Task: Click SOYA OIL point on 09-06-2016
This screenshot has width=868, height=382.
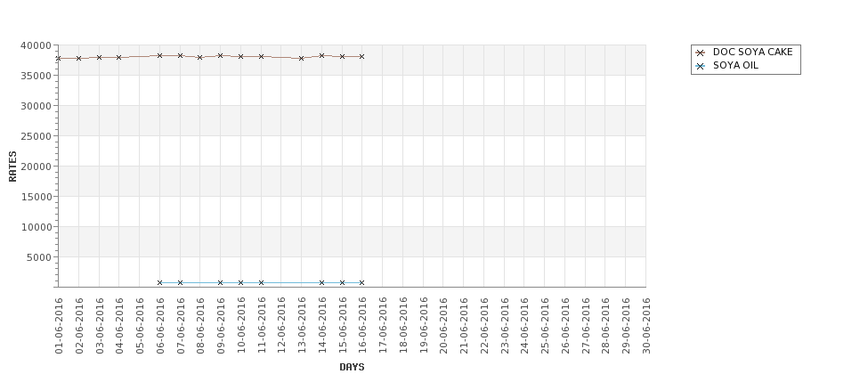Action: click(x=221, y=282)
